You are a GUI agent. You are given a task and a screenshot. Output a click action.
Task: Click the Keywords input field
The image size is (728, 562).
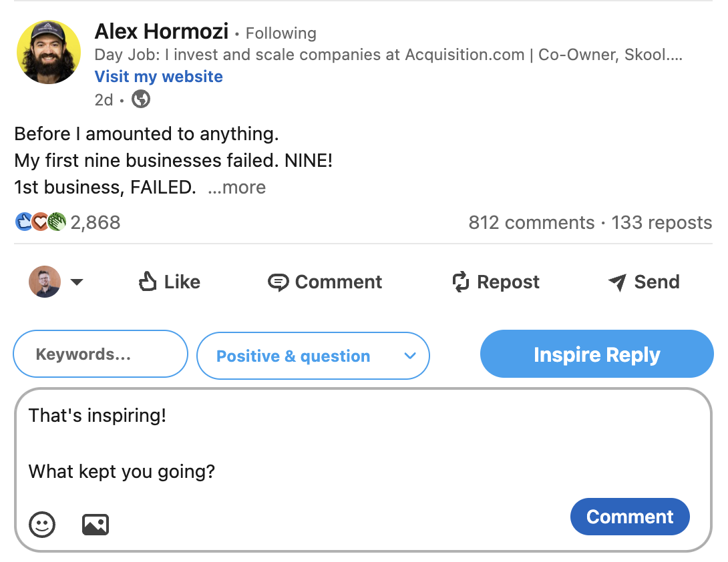point(100,354)
